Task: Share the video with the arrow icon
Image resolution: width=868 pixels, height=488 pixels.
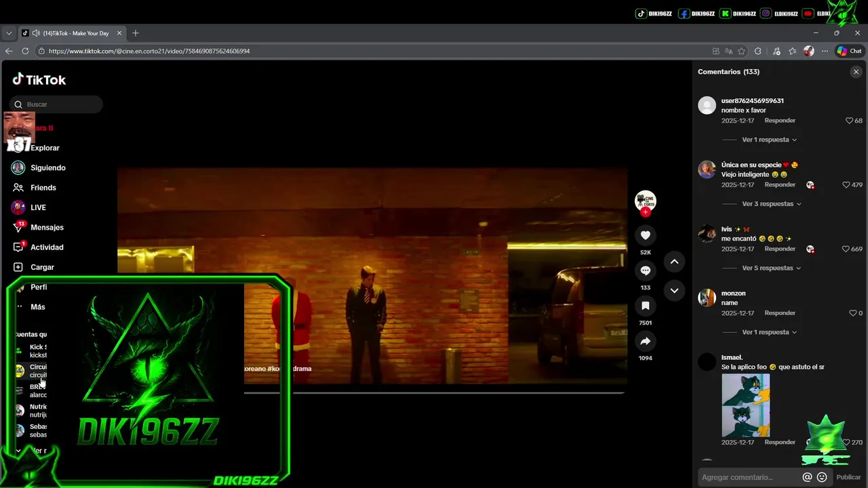Action: tap(645, 341)
